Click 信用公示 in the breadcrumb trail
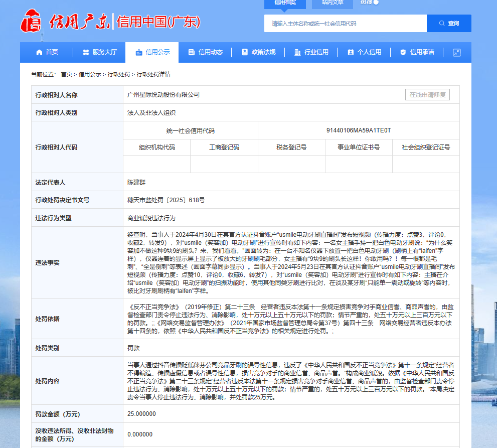This screenshot has height=448, width=497. tap(90, 74)
